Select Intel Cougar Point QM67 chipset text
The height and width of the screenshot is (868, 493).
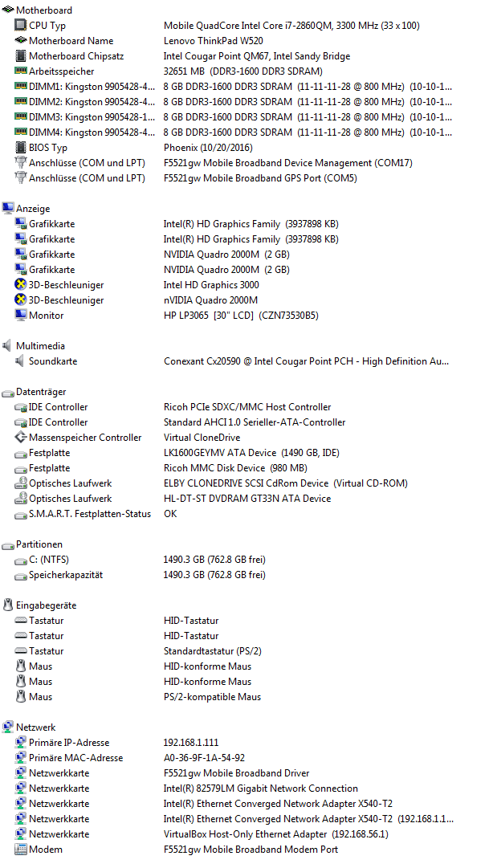point(257,56)
